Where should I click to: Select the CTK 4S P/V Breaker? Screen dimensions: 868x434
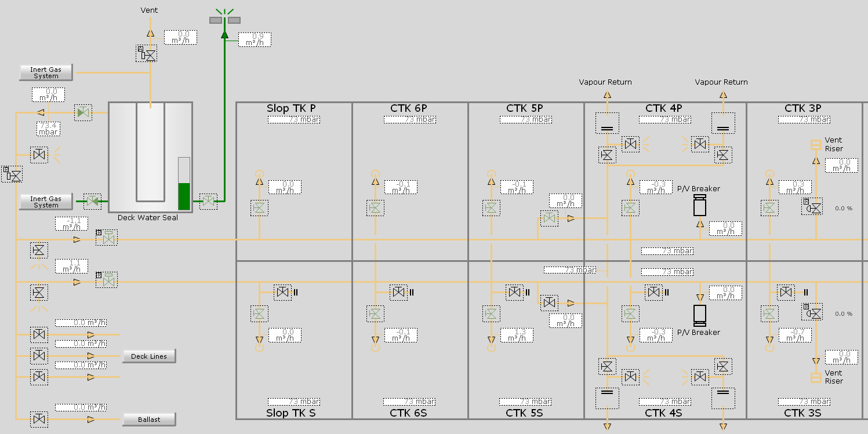(x=700, y=315)
